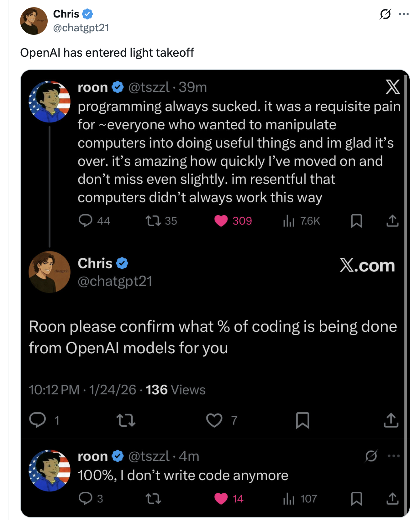Reply to Chris's 'Roon please confirm' tweet
This screenshot has width=420, height=520.
click(x=38, y=420)
